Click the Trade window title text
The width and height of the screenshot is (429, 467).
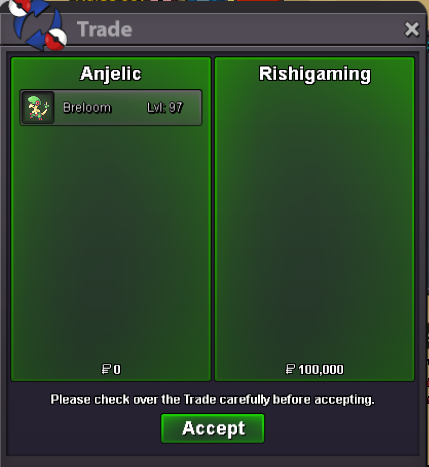click(105, 29)
